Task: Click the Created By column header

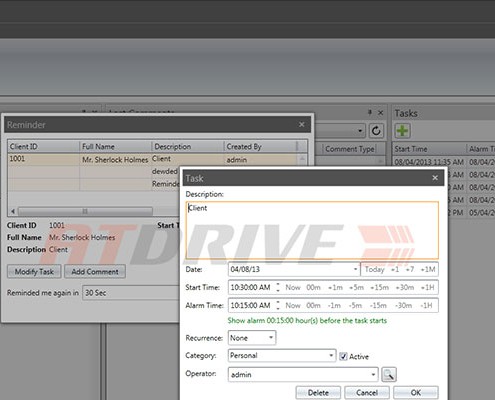Action: [x=261, y=146]
